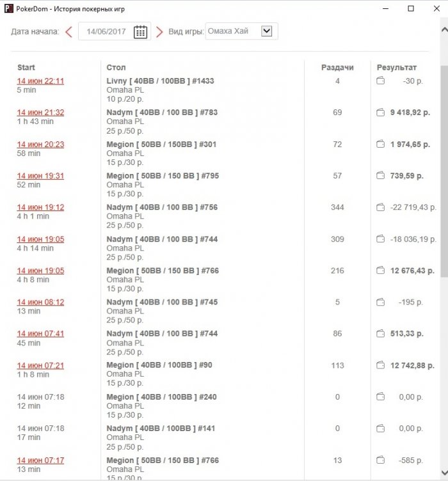Click wallet icon beside 9 418,92 p.
Image resolution: width=448 pixels, height=481 pixels.
[x=381, y=113]
